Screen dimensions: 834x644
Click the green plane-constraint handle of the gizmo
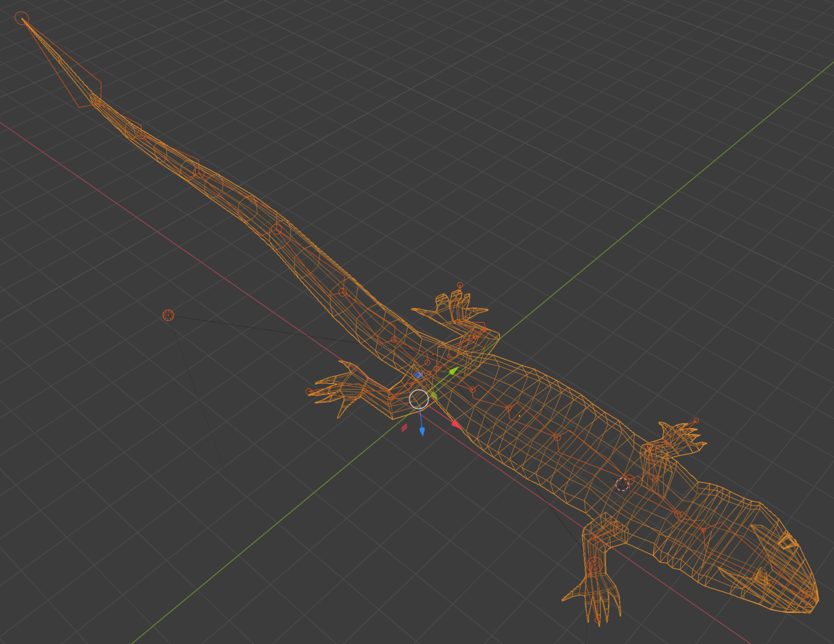click(x=434, y=395)
